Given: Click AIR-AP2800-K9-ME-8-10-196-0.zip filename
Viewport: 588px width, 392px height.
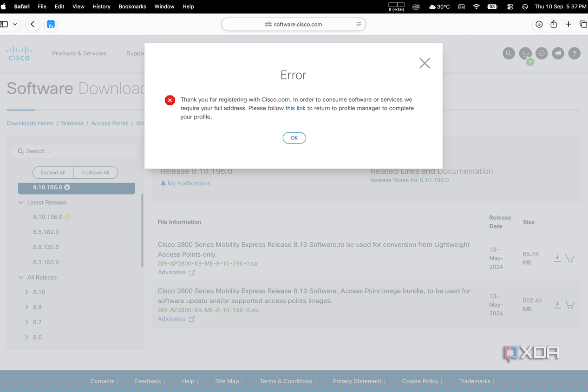Looking at the screenshot, I should [209, 310].
